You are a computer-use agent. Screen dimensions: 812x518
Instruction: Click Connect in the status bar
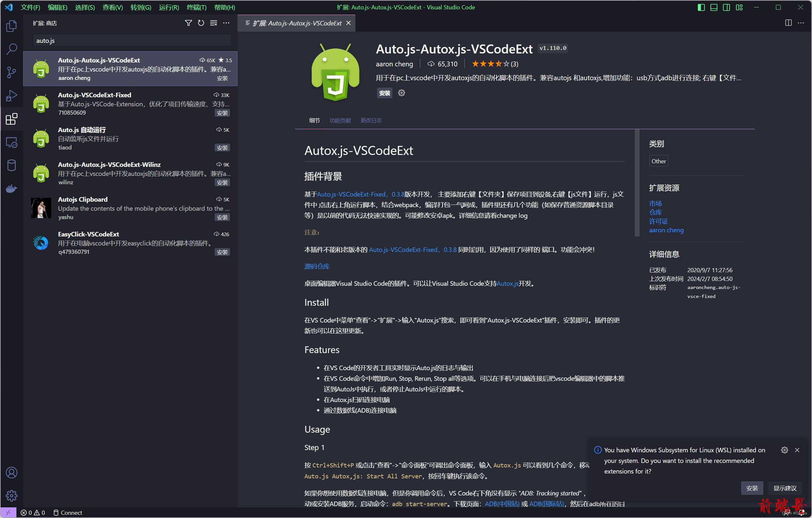tap(68, 513)
